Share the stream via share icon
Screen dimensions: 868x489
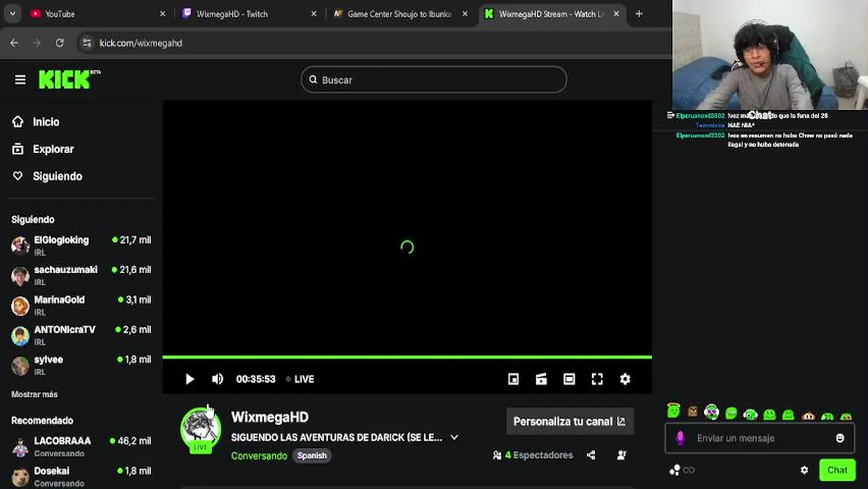[591, 455]
